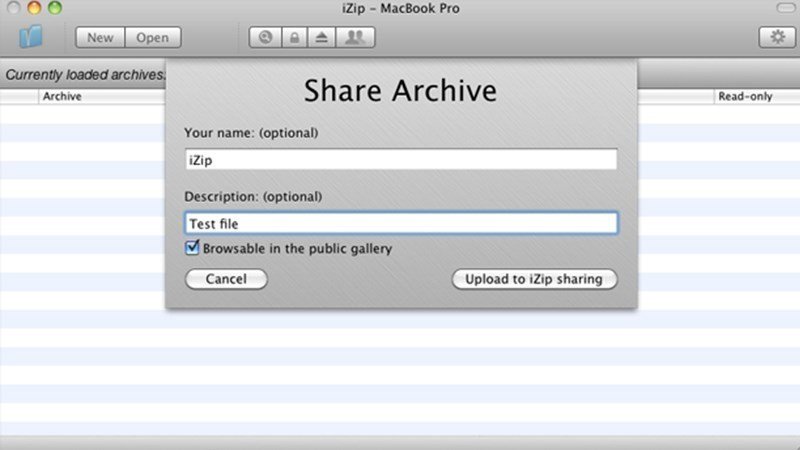Screen dimensions: 800x450
Task: Click the gray close window button
Action: point(14,7)
